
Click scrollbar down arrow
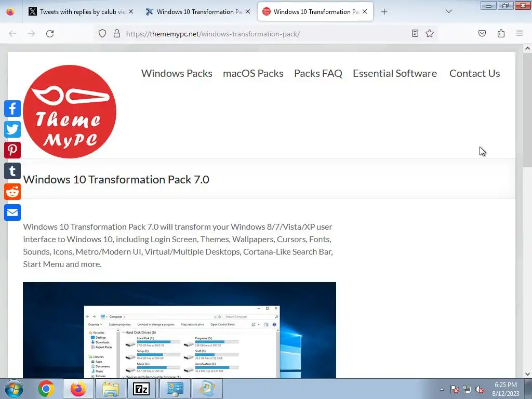(x=527, y=374)
